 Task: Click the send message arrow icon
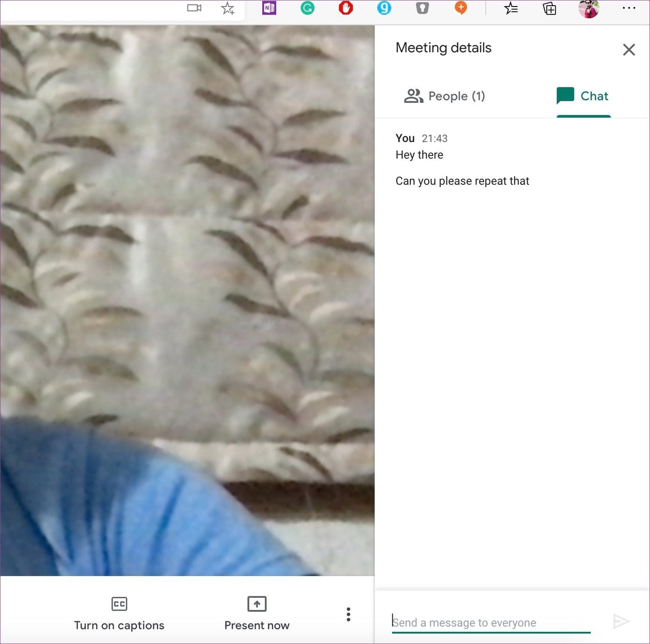[x=622, y=621]
